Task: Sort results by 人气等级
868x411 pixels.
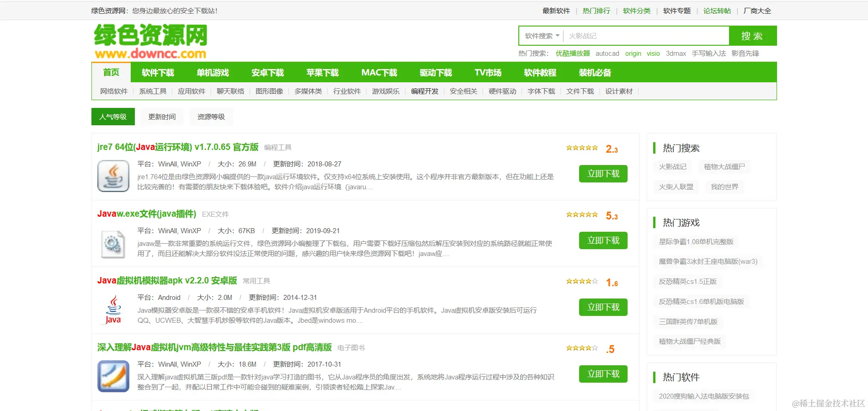Action: coord(113,117)
